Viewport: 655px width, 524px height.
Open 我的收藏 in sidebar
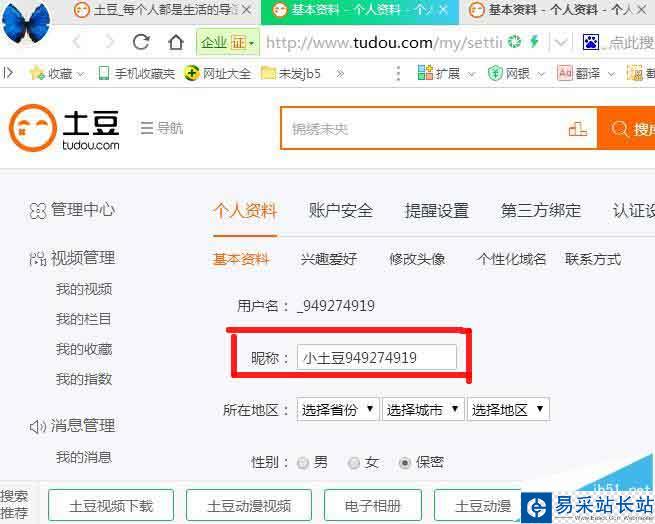(84, 349)
